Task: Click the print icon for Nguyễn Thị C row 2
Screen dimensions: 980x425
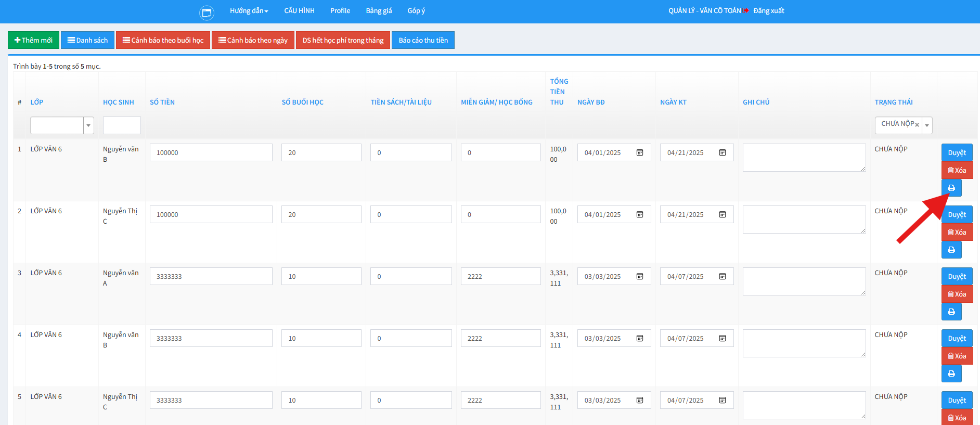Action: (x=951, y=250)
